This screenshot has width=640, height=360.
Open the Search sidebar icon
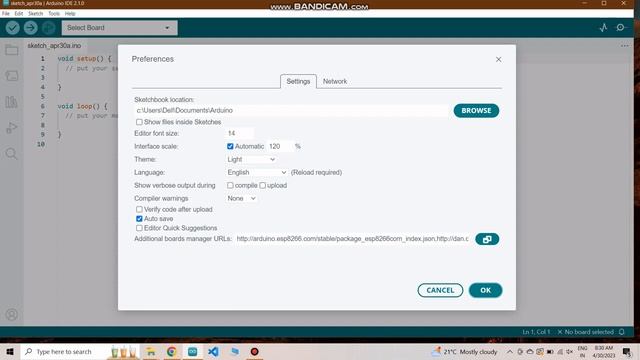pyautogui.click(x=11, y=153)
